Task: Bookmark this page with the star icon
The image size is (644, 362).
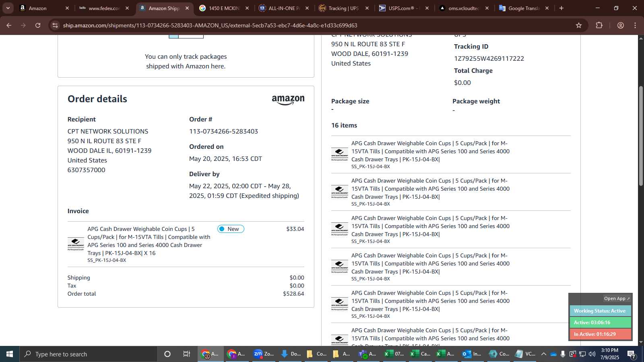Action: click(x=579, y=25)
